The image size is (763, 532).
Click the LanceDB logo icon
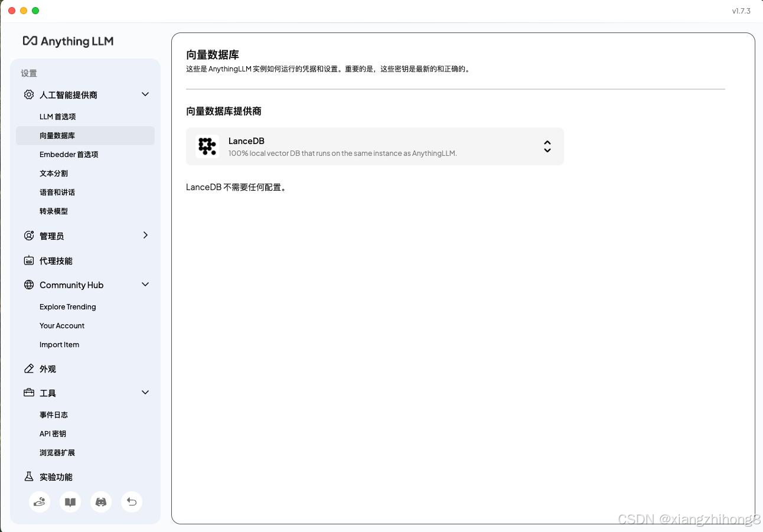tap(207, 146)
